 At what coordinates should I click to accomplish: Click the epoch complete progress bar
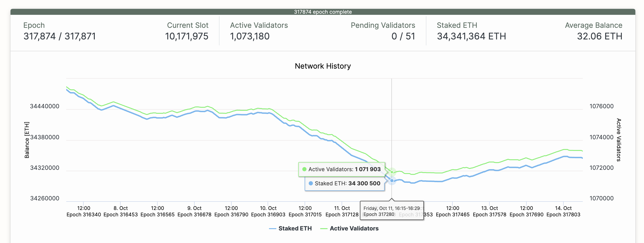click(323, 12)
